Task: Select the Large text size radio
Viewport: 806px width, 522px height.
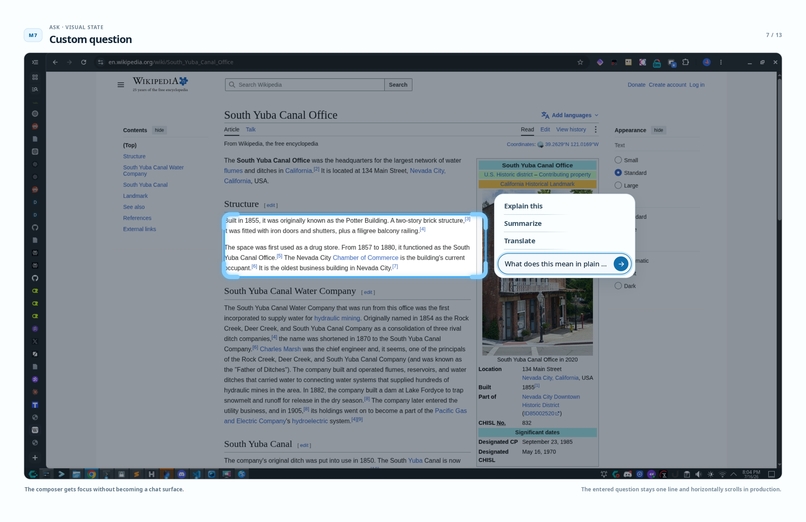Action: pyautogui.click(x=618, y=185)
